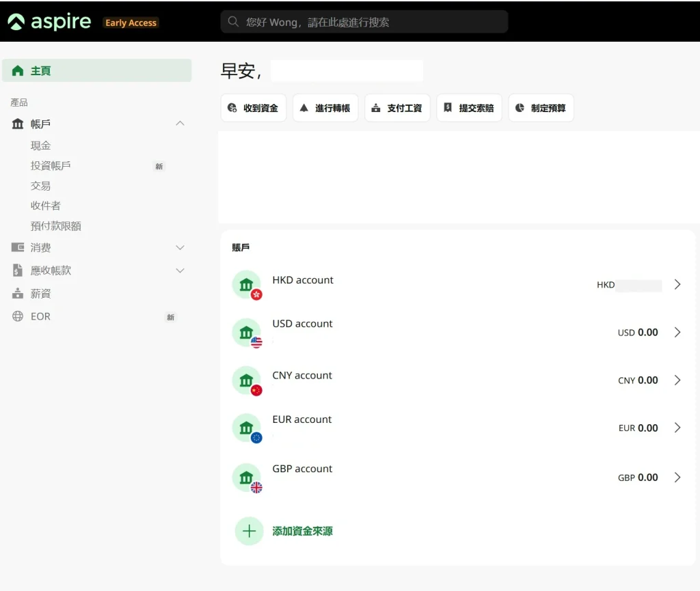Click the Early Access badge
Screen dimensions: 700x591
point(131,23)
